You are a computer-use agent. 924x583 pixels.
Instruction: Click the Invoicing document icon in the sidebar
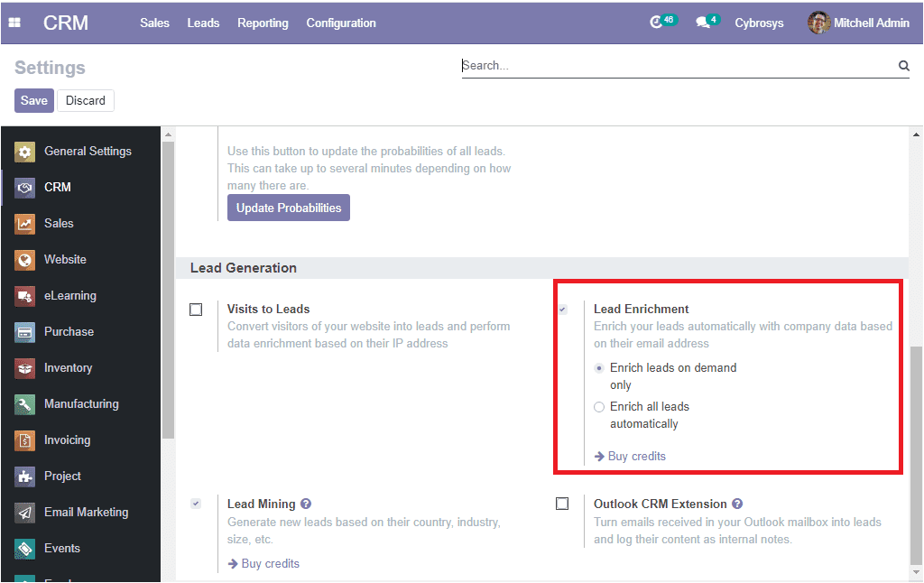(x=24, y=440)
